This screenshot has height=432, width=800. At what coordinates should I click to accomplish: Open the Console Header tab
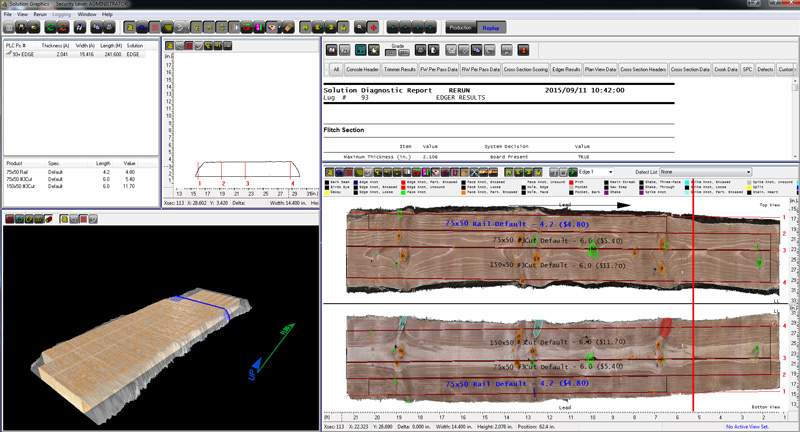click(362, 69)
